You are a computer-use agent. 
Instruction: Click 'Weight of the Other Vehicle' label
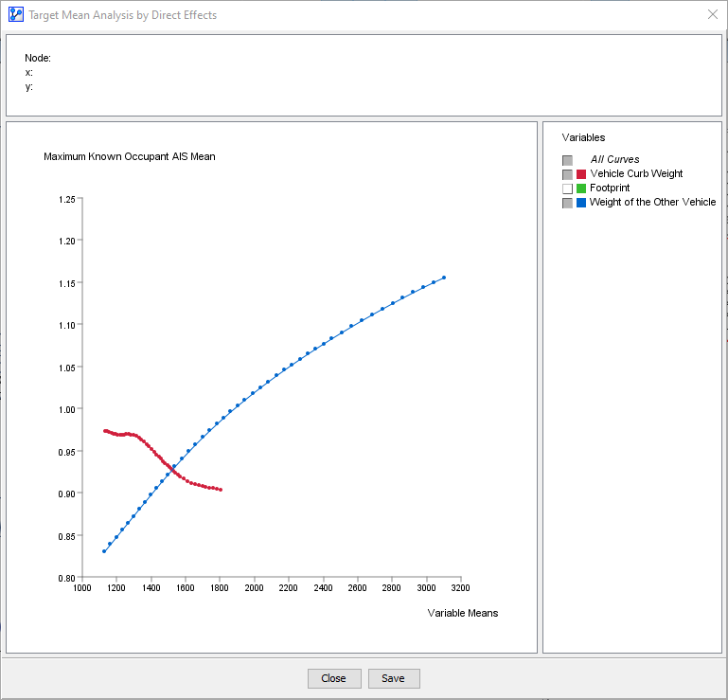tap(652, 202)
